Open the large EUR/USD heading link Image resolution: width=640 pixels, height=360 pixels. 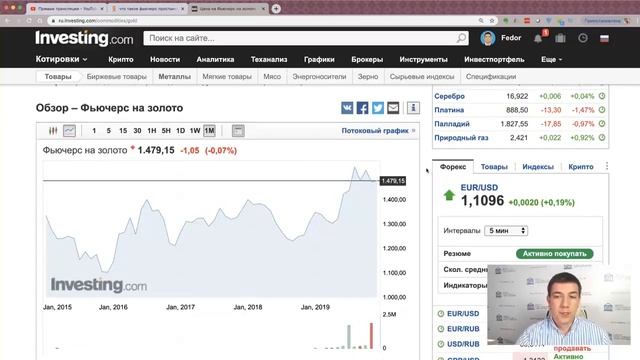click(x=479, y=187)
